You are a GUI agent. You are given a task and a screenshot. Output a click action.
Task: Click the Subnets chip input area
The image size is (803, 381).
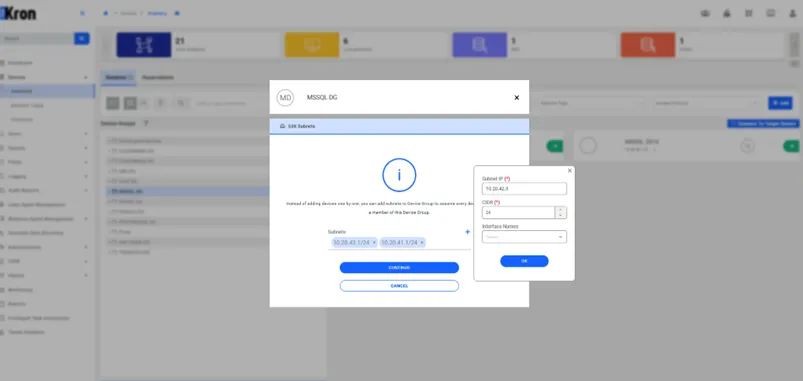(399, 243)
